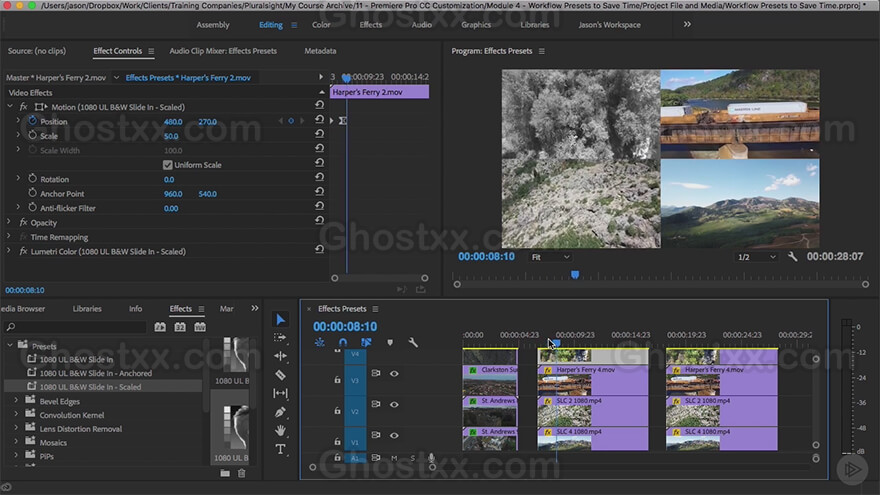The width and height of the screenshot is (880, 495).
Task: Click Anchor Point X value 960.0
Action: pyautogui.click(x=173, y=194)
